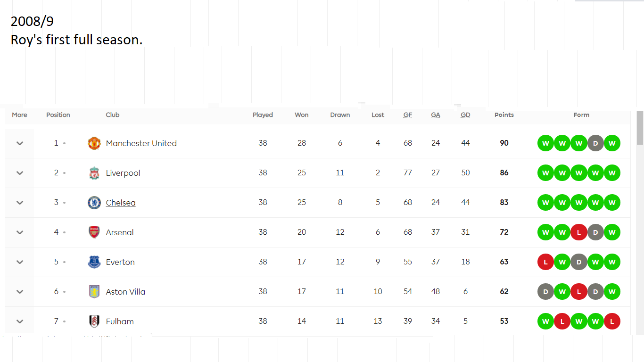644x362 pixels.
Task: Click the Chelsea club badge
Action: point(94,203)
